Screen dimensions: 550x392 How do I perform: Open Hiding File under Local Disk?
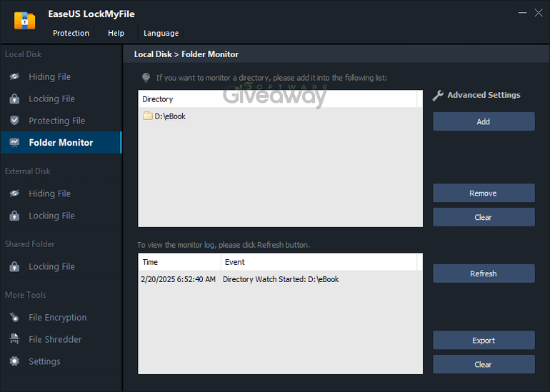click(x=49, y=77)
